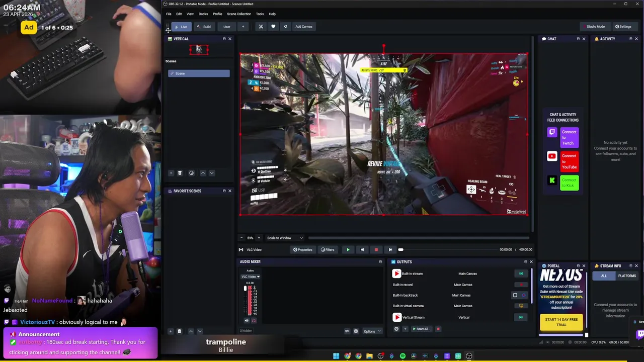Select the All tab in Stream Info
644x362 pixels.
coord(604,276)
